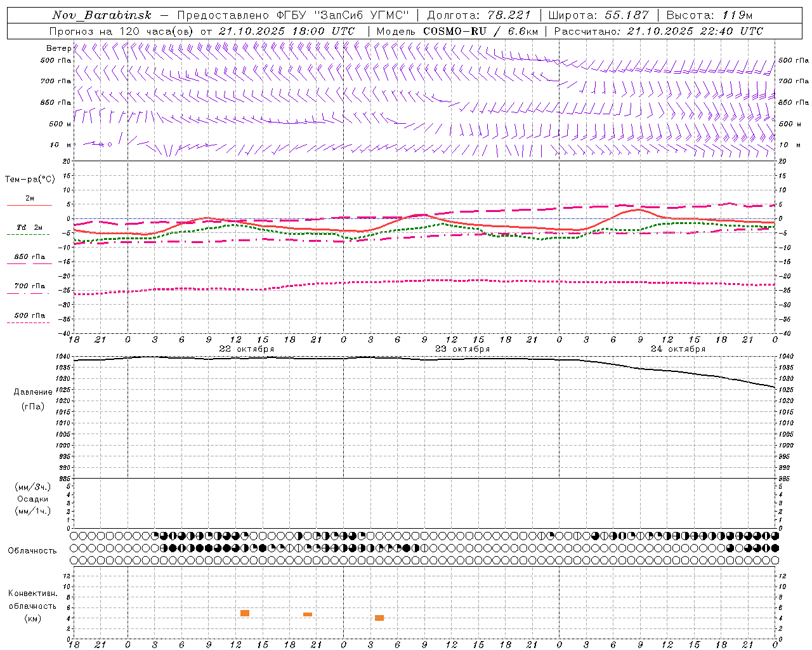This screenshot has width=812, height=650.
Task: Click orange convective bar at 13h 22 October
Action: click(245, 613)
